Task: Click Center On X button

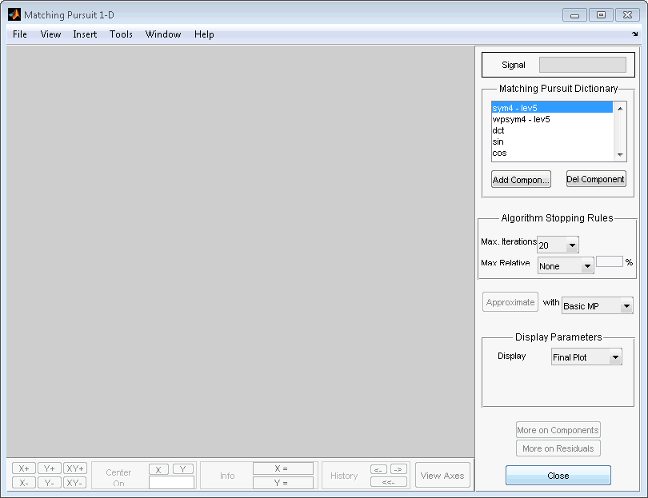Action: (159, 469)
